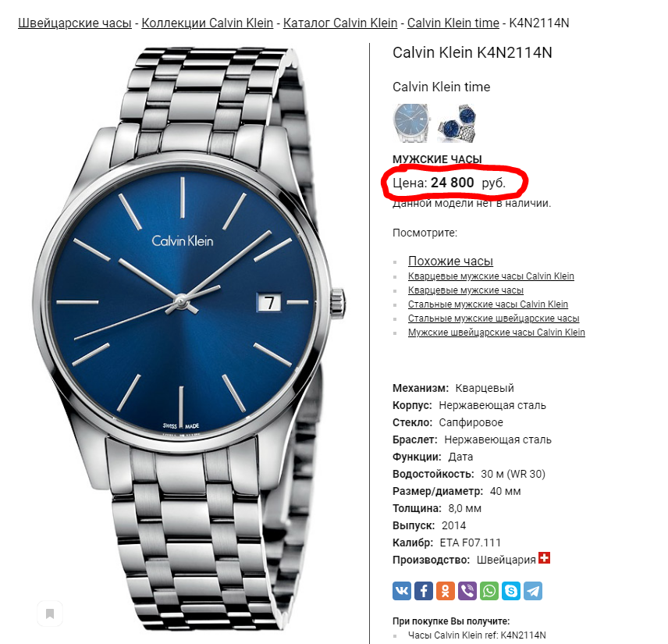
Task: Share via Skype icon
Action: click(x=511, y=591)
